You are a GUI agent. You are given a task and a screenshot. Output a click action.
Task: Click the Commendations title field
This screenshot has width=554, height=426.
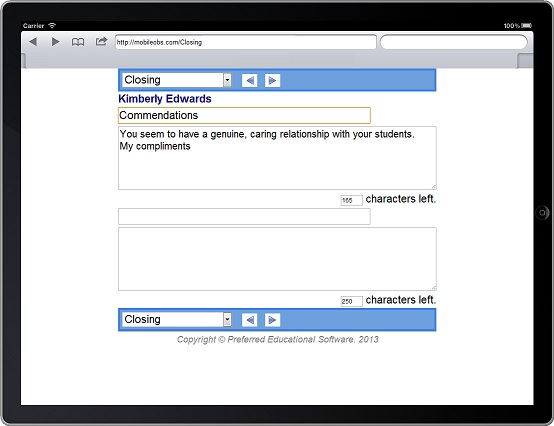244,116
